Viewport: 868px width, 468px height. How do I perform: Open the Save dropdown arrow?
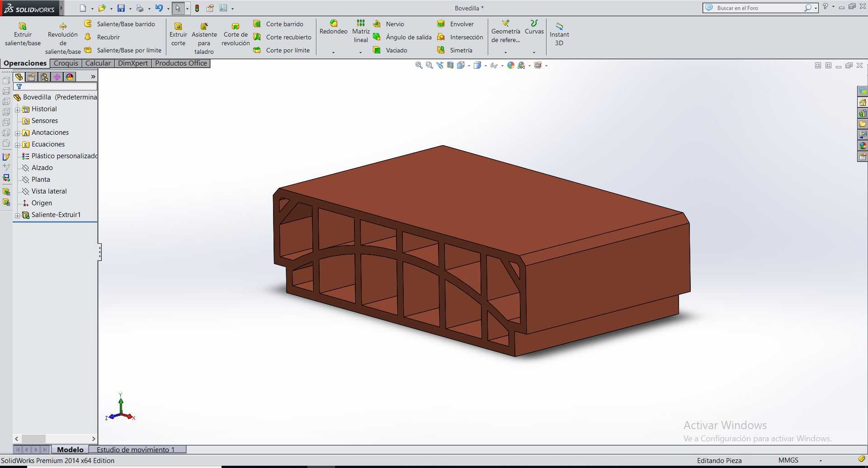(130, 9)
